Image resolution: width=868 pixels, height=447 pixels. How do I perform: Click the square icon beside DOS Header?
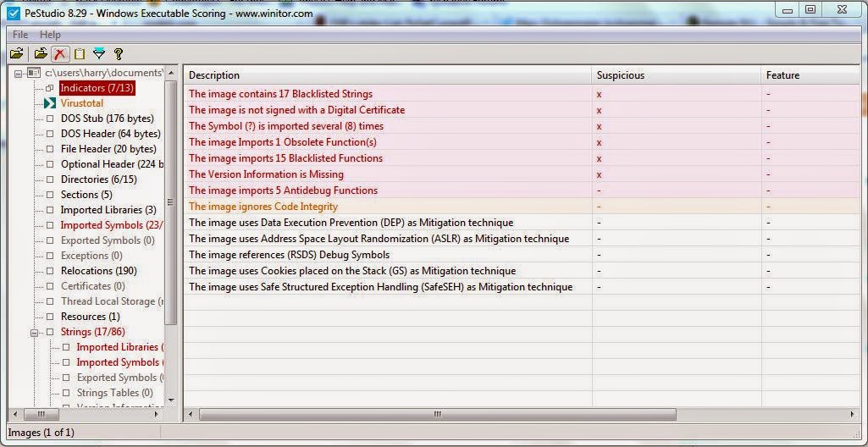pos(50,134)
